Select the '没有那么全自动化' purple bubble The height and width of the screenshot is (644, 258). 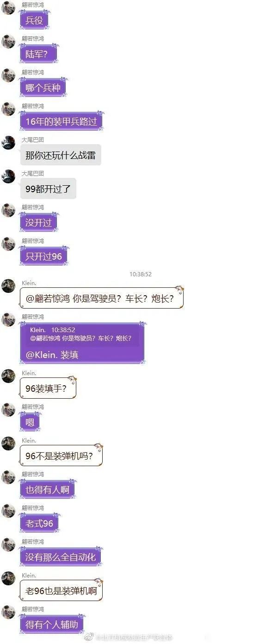60,557
